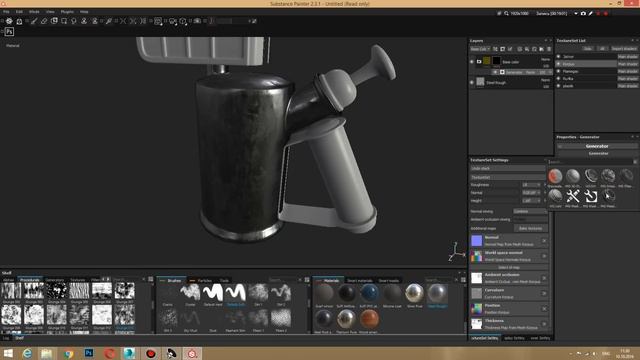640x360 pixels.
Task: Click the black mask thumbnail of Base color
Action: point(496,61)
